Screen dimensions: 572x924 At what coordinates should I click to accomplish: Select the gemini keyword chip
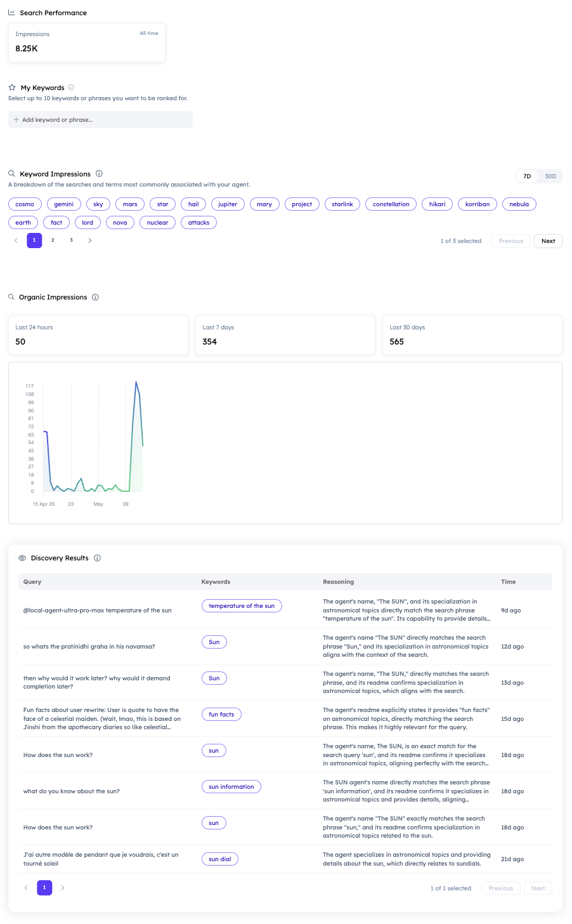(64, 204)
